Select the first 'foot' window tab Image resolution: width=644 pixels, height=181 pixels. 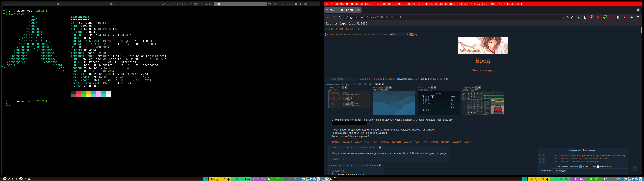[28, 4]
